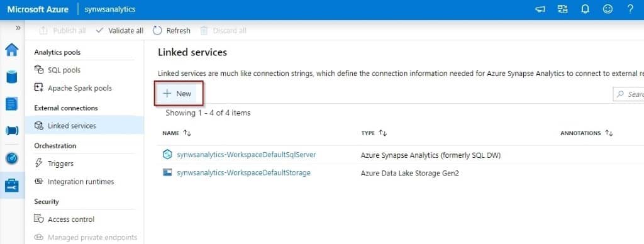Click the Showing 1 - 4 of 4 items text
The width and height of the screenshot is (644, 244).
click(208, 113)
